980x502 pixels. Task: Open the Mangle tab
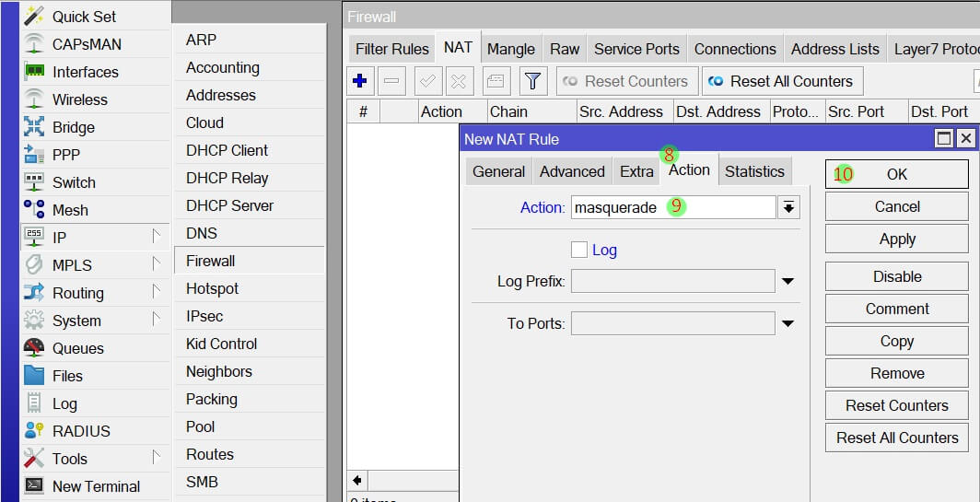(x=510, y=49)
